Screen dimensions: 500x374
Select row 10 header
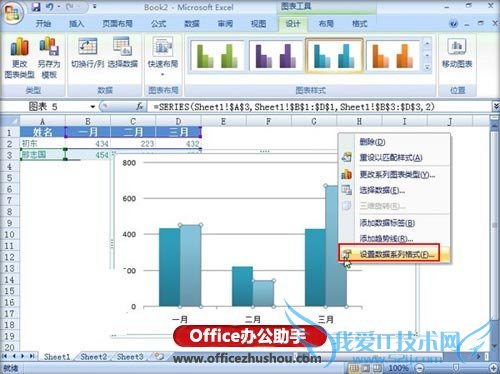coord(9,234)
